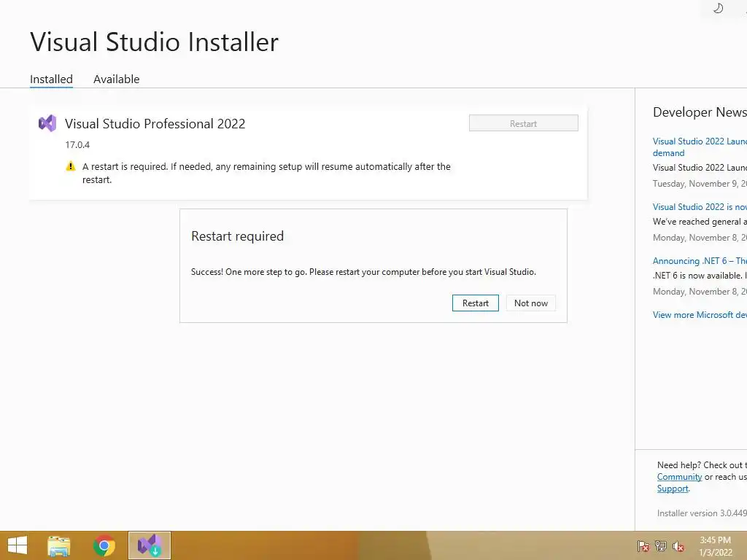747x560 pixels.
Task: Switch to the Installed tab
Action: pyautogui.click(x=52, y=79)
